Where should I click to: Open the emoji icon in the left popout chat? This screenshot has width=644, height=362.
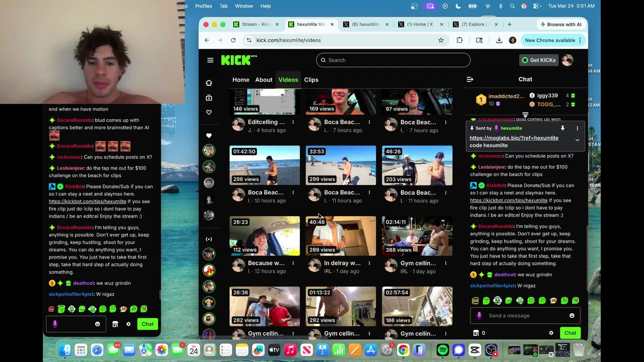(98, 324)
